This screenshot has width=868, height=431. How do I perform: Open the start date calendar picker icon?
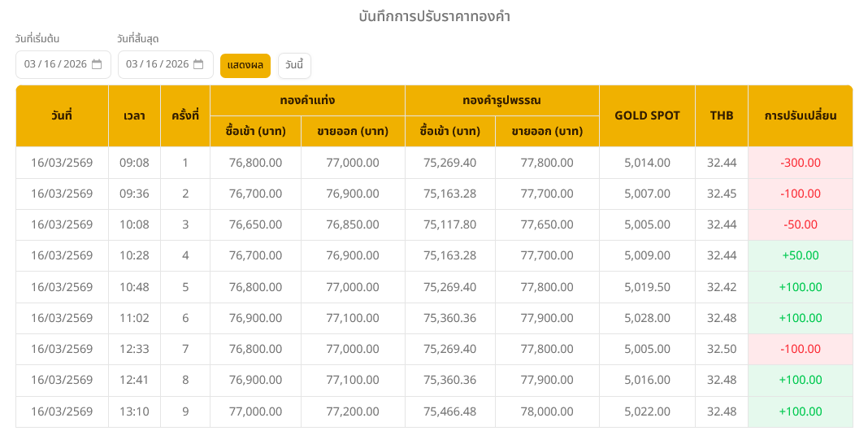click(97, 64)
